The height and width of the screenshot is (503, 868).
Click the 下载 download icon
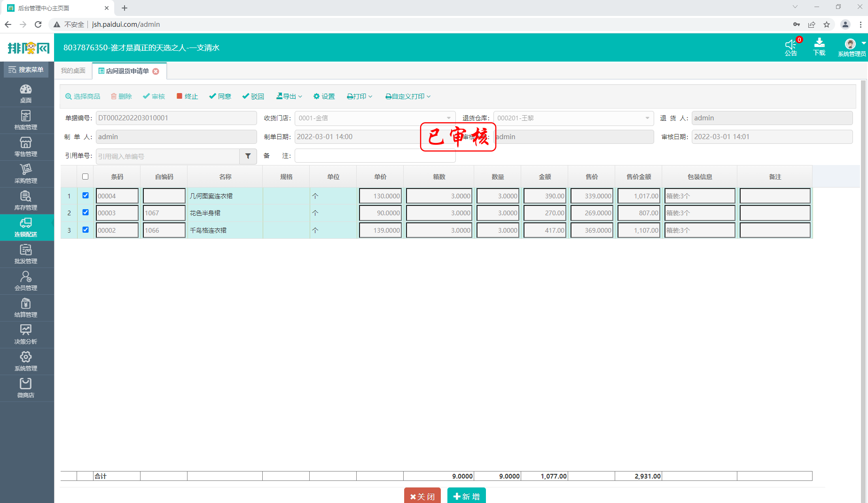pyautogui.click(x=819, y=47)
